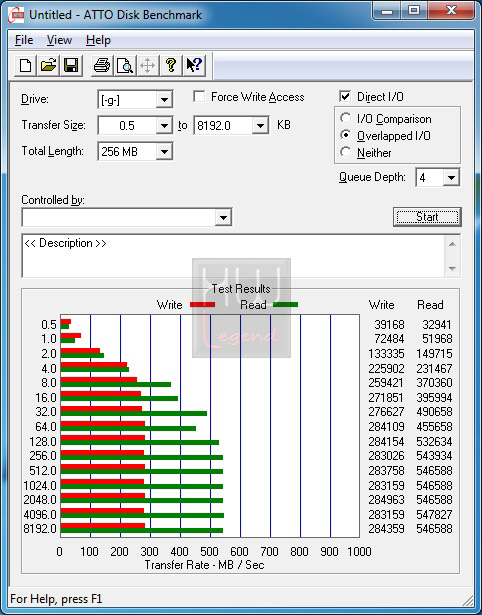Uncheck the Direct I/O checkbox

pos(345,96)
